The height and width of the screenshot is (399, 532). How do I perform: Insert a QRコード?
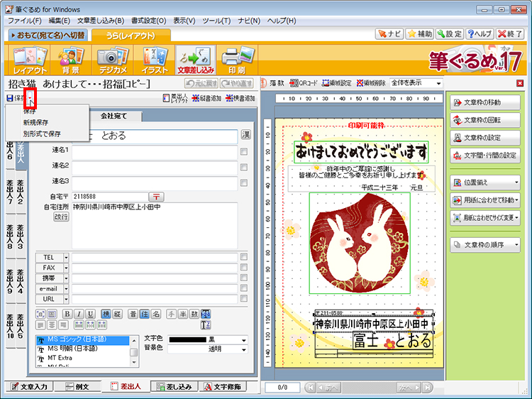point(304,83)
